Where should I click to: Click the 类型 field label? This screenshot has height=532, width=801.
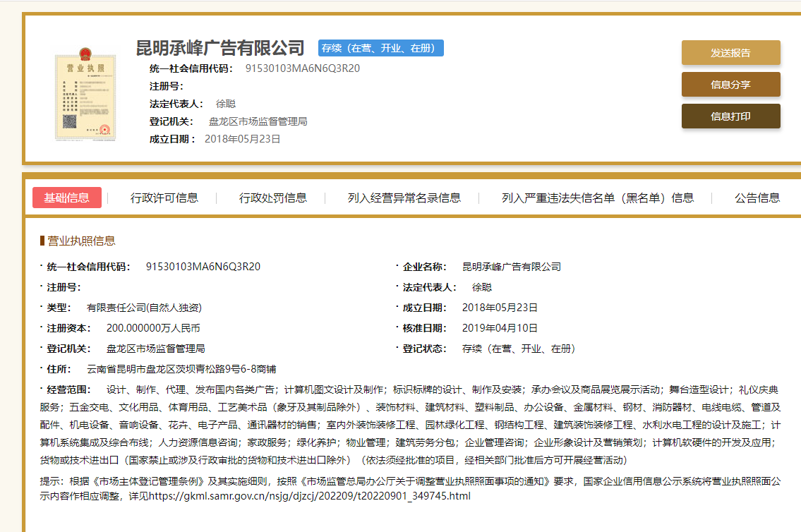coord(59,308)
